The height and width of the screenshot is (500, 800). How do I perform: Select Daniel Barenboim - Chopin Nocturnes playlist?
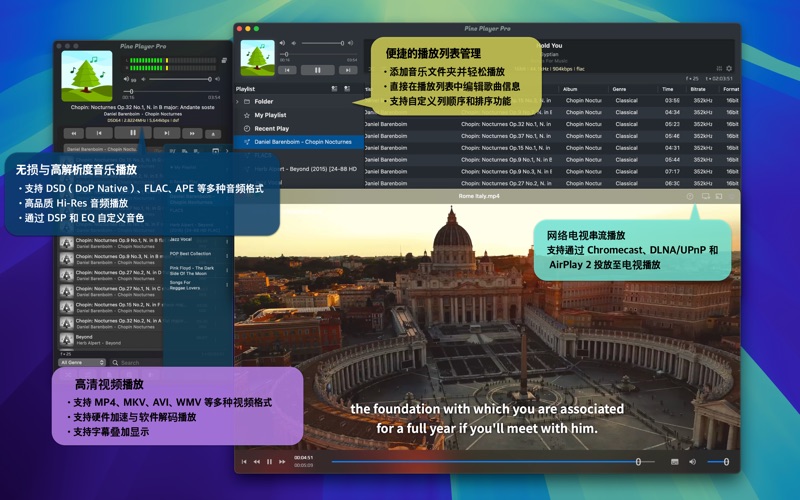pyautogui.click(x=299, y=142)
